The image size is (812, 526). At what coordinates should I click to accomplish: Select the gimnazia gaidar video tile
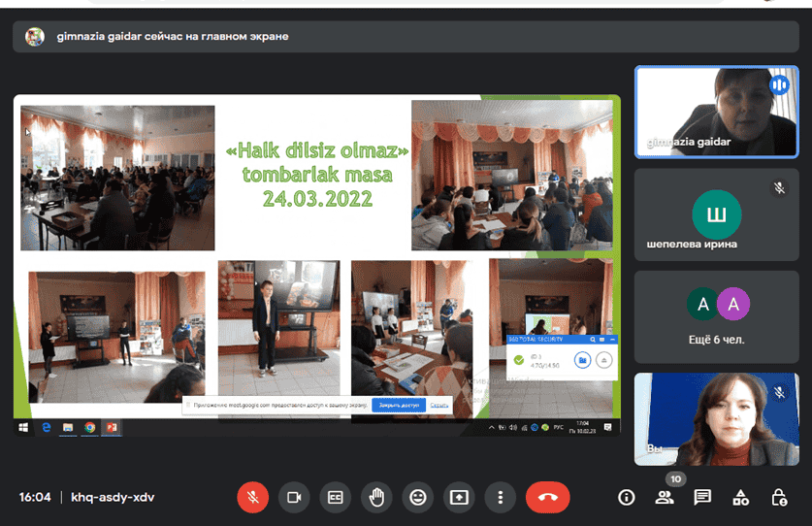tap(717, 112)
